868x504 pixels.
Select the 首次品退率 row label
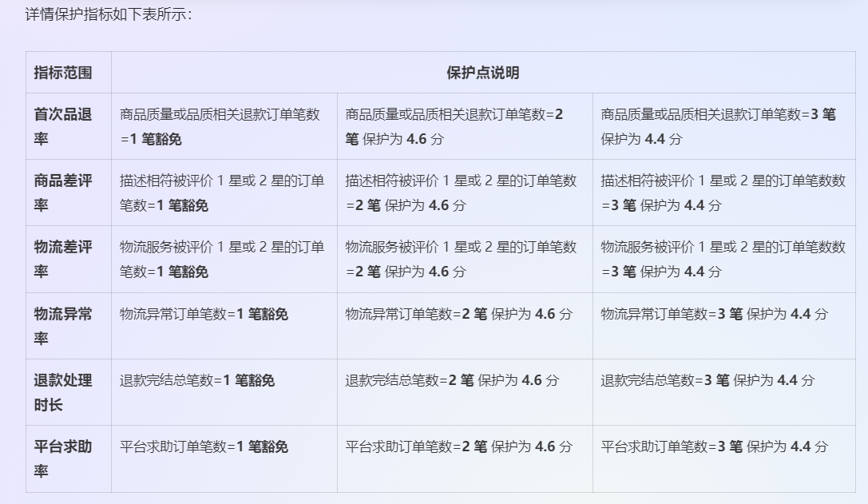tap(62, 126)
